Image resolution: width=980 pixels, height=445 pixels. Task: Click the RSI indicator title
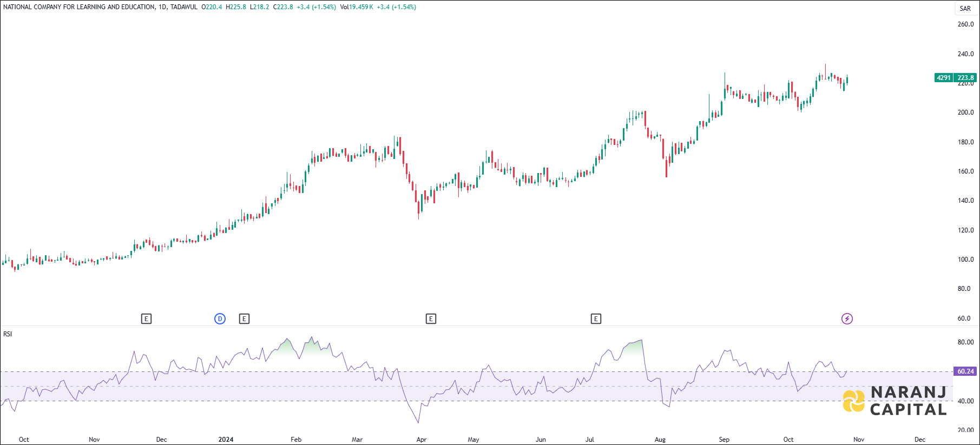[8, 334]
